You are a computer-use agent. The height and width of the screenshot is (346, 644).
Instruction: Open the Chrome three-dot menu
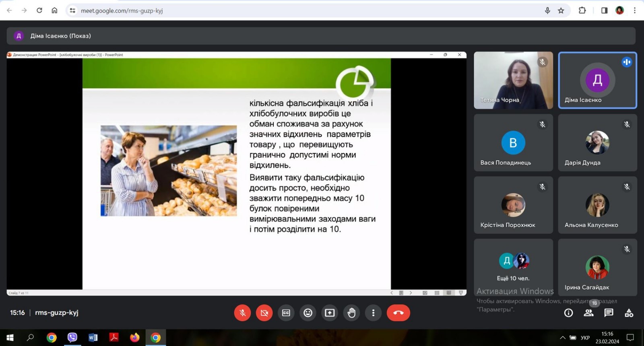635,10
